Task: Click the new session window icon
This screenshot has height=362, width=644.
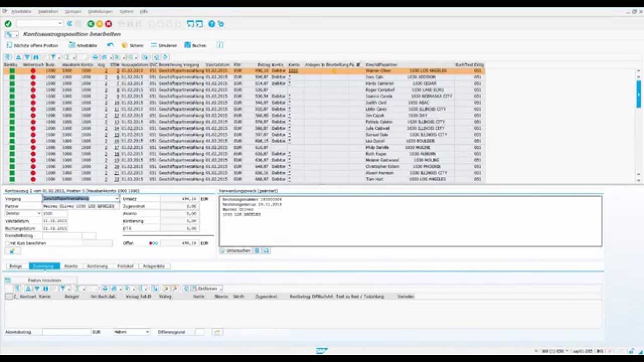Action: (191, 24)
